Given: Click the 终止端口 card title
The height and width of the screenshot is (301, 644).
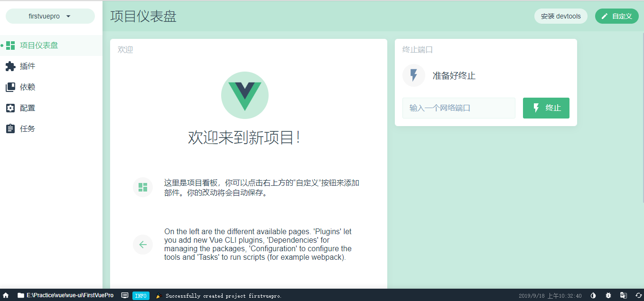Looking at the screenshot, I should [418, 49].
